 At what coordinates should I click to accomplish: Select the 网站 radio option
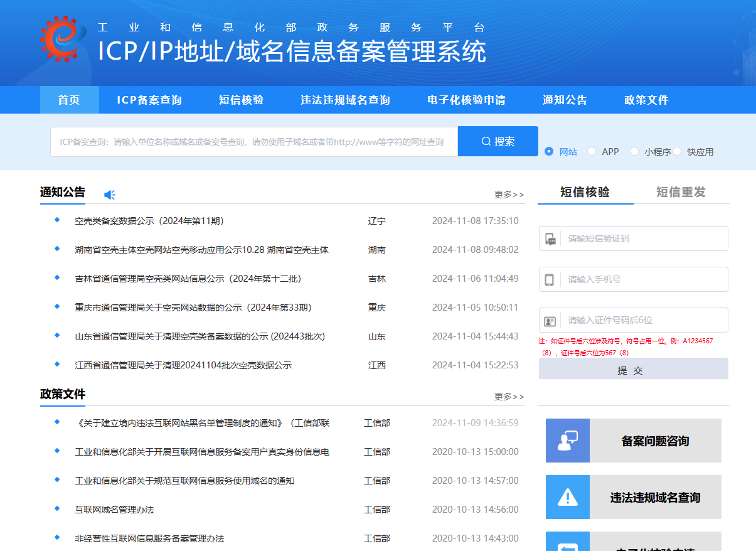point(549,151)
